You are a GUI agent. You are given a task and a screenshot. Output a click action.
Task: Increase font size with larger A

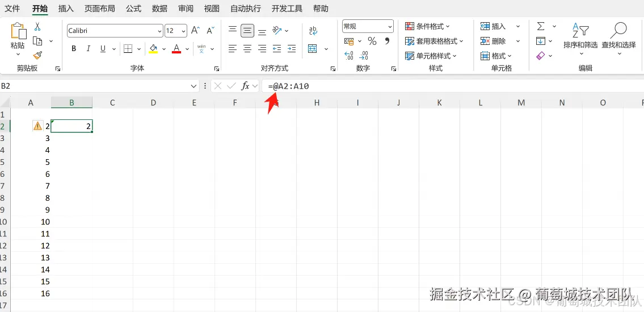pos(196,31)
